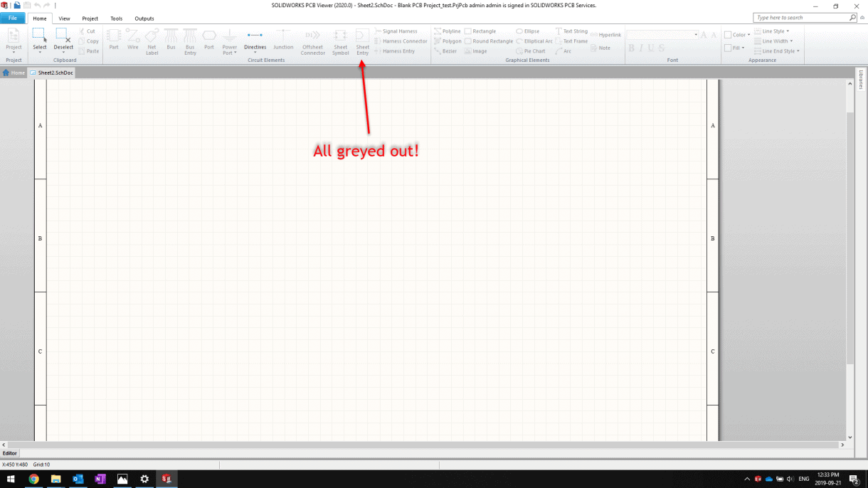Switch to the Project ribbon tab
868x488 pixels.
90,18
